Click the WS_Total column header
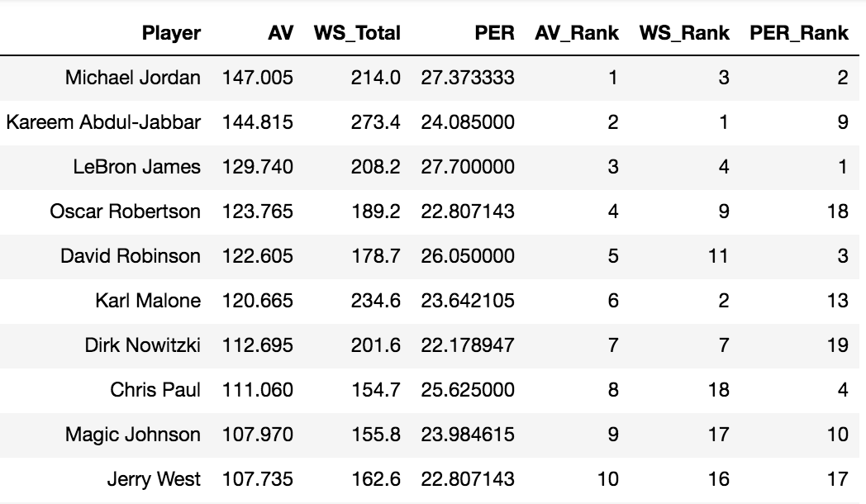 [x=357, y=33]
